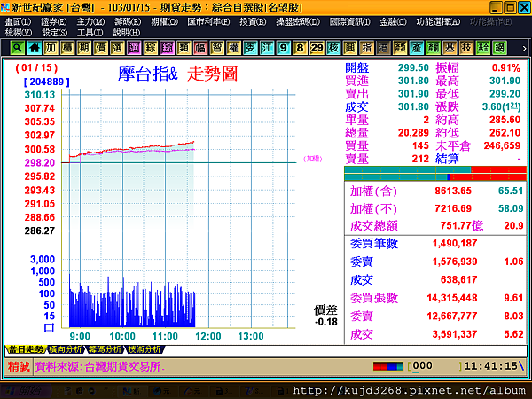Screen dimensions: 532x399
Task: Expand toolbar with the right arrow
Action: coord(524,49)
